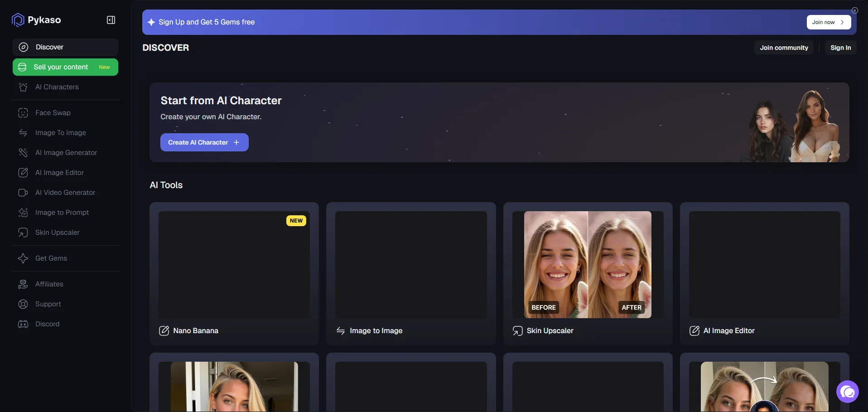868x412 pixels.
Task: Click the Sign In button
Action: [840, 48]
